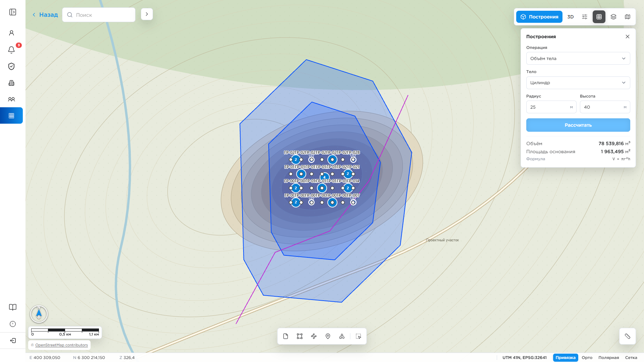This screenshot has width=644, height=362.
Task: Open the user profile icon
Action: 11,33
